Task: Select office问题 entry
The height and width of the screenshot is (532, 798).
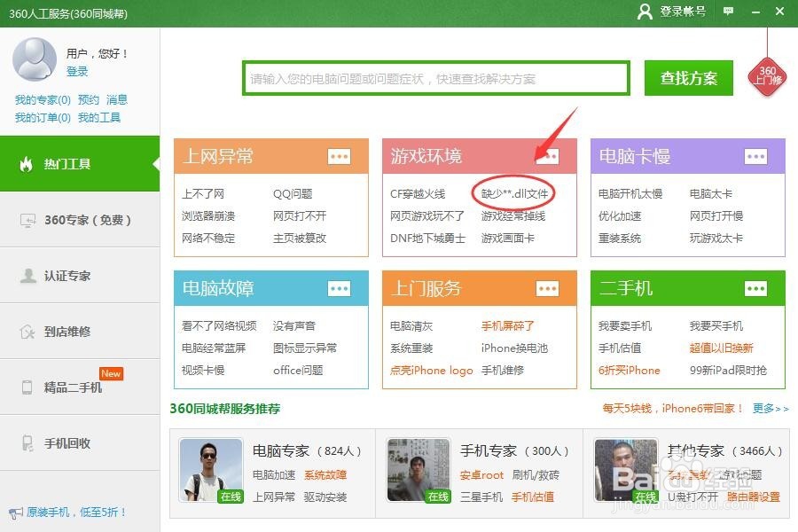Action: coord(298,370)
